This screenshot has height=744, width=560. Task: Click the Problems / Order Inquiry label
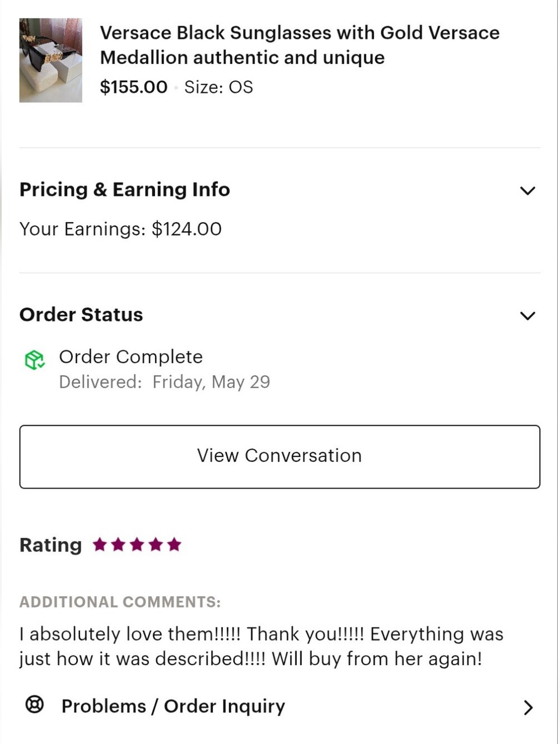[173, 706]
